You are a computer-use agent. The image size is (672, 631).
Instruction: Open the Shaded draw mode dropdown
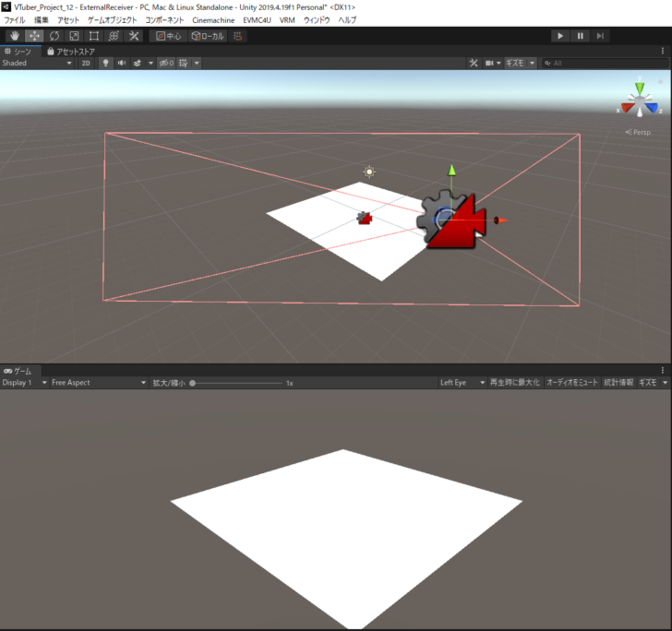pos(37,64)
